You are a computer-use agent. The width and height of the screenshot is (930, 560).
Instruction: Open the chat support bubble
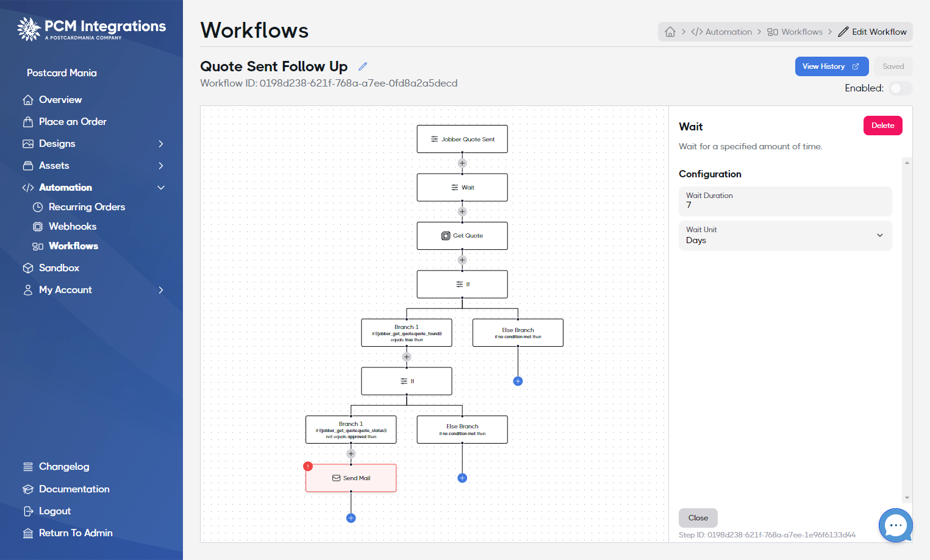pos(895,525)
